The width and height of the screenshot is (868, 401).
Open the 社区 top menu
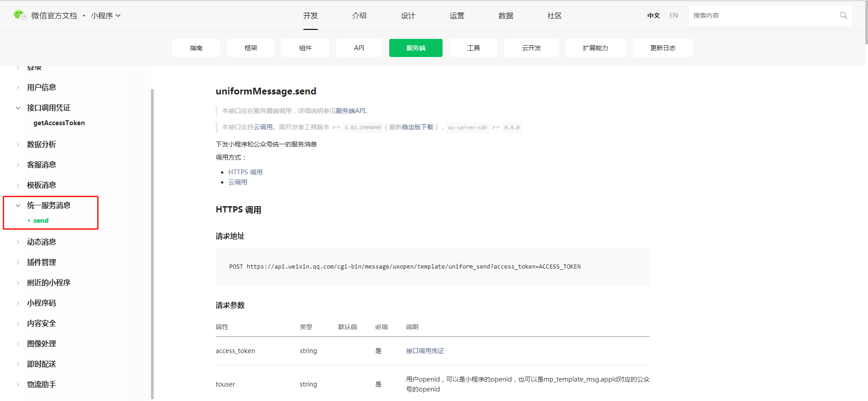(555, 15)
